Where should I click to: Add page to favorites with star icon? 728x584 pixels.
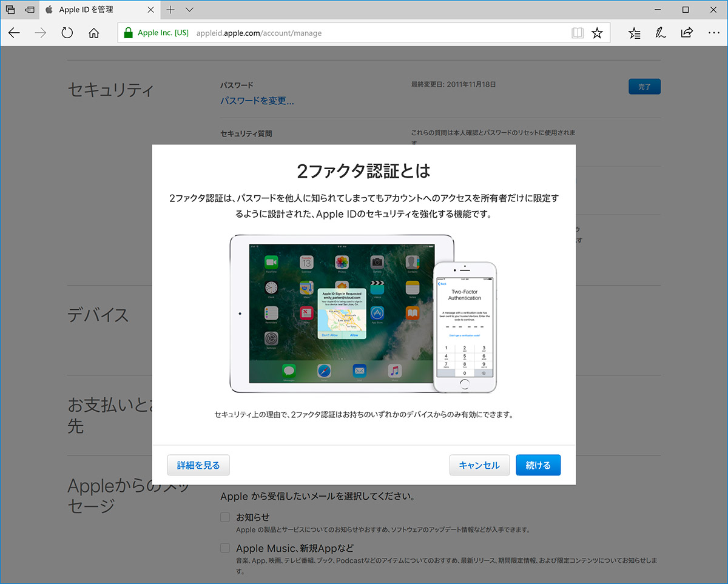[x=598, y=33]
